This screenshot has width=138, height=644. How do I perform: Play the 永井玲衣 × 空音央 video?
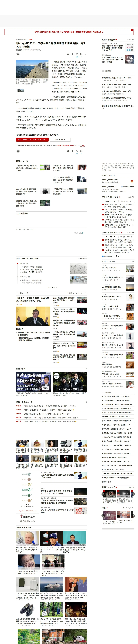point(70,382)
